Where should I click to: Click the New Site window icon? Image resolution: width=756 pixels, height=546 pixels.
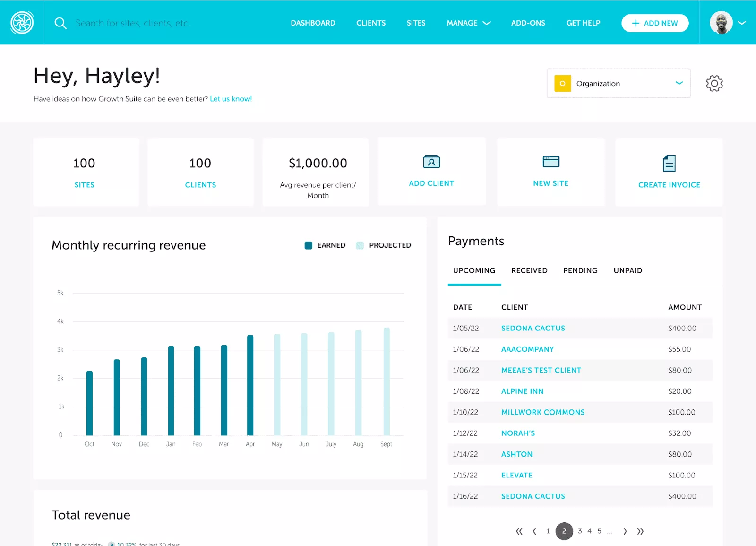551,162
